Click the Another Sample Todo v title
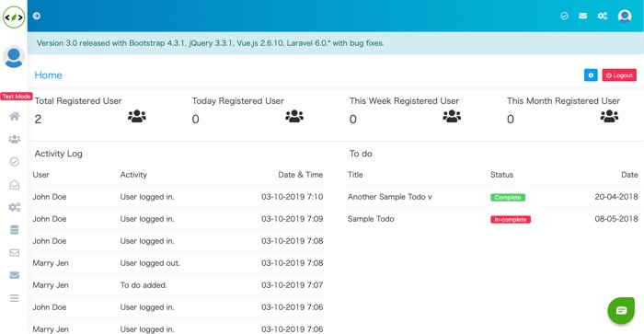644x334 pixels. [390, 197]
